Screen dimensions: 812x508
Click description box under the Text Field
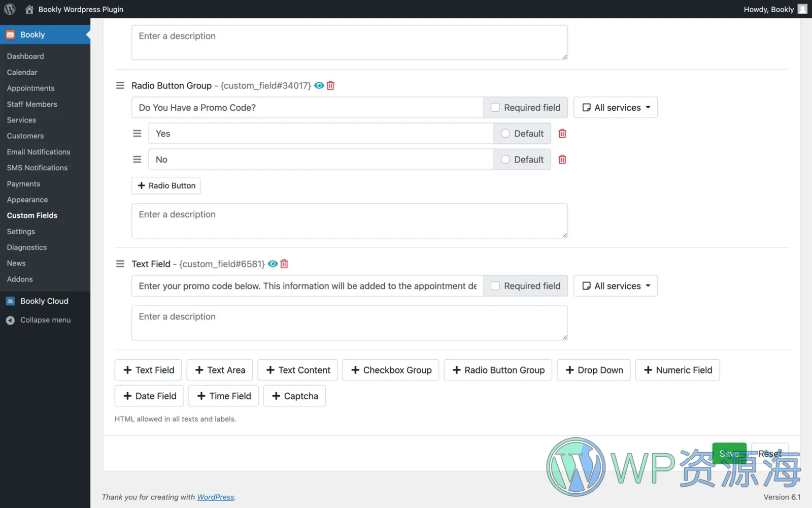coord(350,323)
